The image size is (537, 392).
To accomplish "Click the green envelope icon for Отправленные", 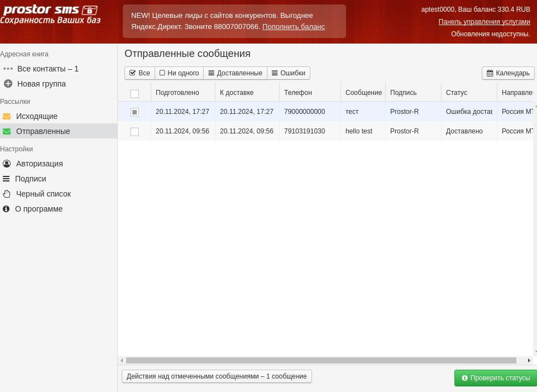I will [7, 132].
